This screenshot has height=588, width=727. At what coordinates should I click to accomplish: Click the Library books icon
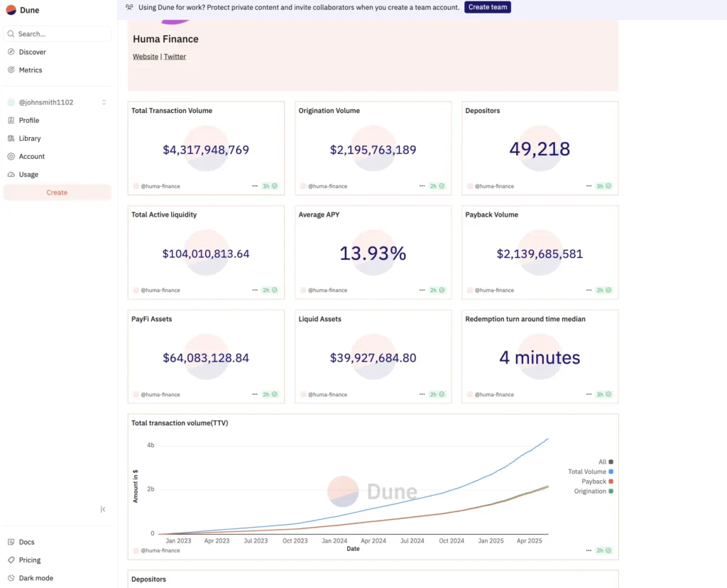click(11, 138)
